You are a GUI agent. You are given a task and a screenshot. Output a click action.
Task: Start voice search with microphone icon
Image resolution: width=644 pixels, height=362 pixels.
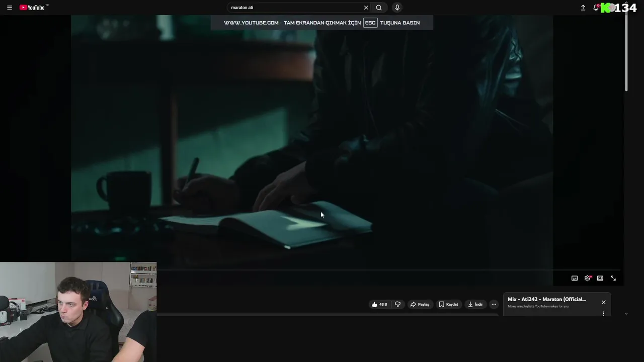[397, 8]
